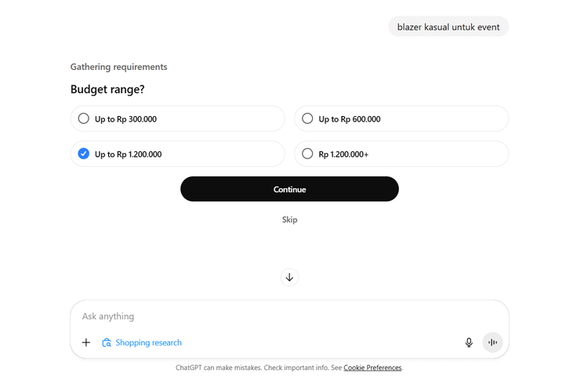Pick the "Rp 1.200.000+" radio circle
588x392 pixels.
307,154
